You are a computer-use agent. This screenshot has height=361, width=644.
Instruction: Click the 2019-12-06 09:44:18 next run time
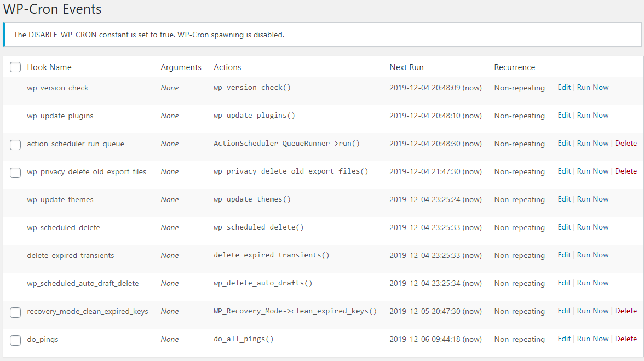(x=436, y=339)
